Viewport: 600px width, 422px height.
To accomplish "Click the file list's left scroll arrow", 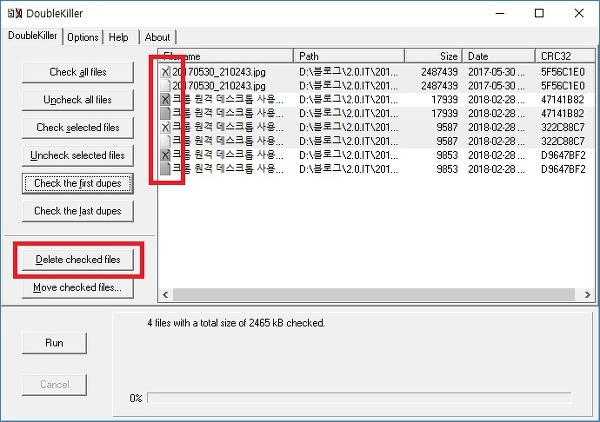I will (165, 295).
